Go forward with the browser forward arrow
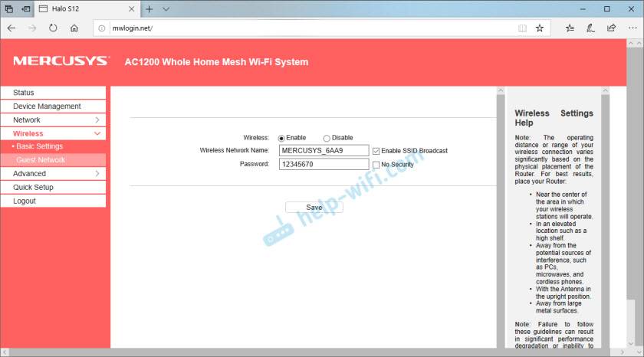The width and height of the screenshot is (644, 357). coord(32,28)
